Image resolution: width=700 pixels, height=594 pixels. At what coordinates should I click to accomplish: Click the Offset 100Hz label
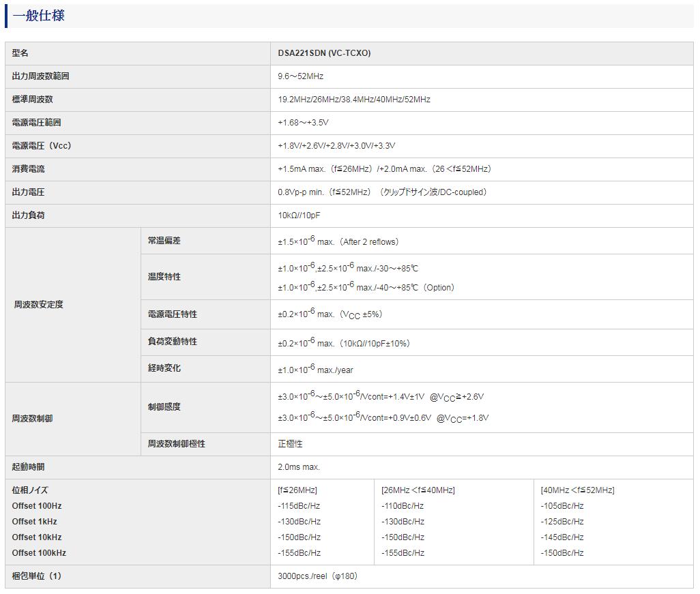[x=37, y=505]
